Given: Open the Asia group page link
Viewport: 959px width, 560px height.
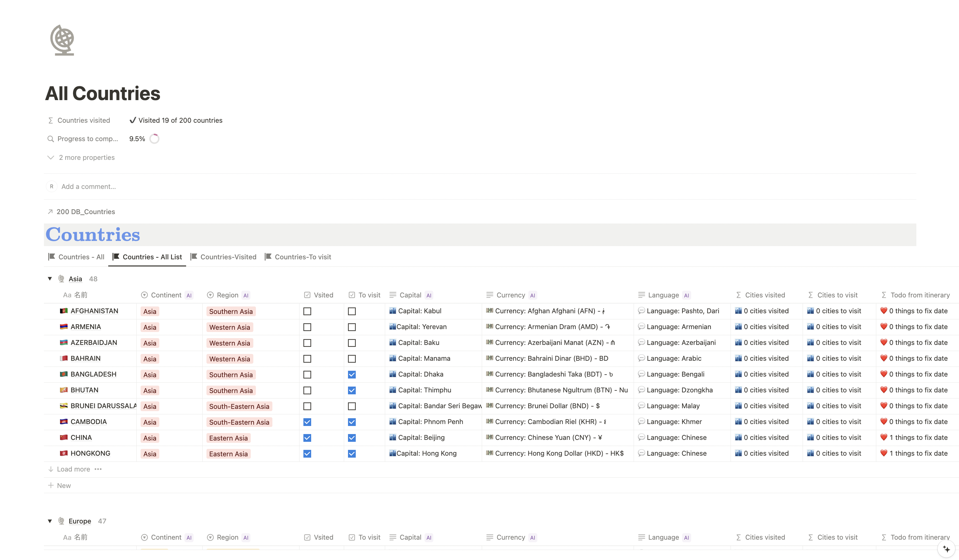Looking at the screenshot, I should [x=75, y=279].
